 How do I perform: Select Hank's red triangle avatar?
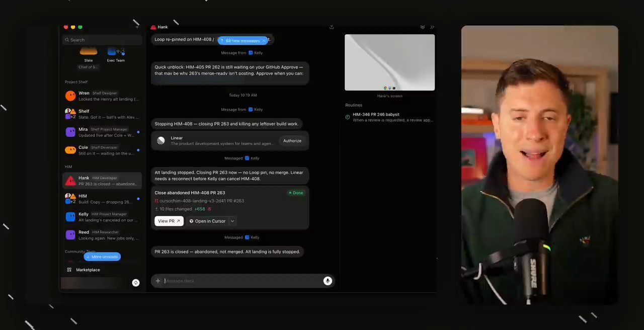click(70, 181)
